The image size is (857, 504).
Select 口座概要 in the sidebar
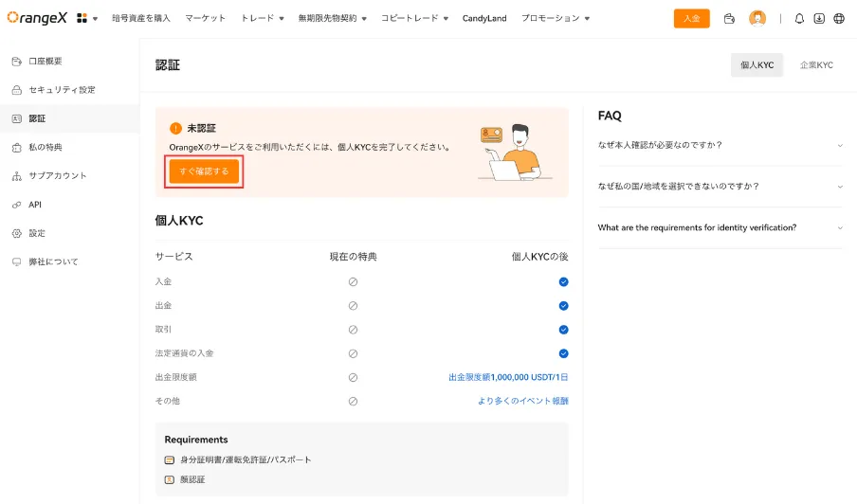point(69,62)
